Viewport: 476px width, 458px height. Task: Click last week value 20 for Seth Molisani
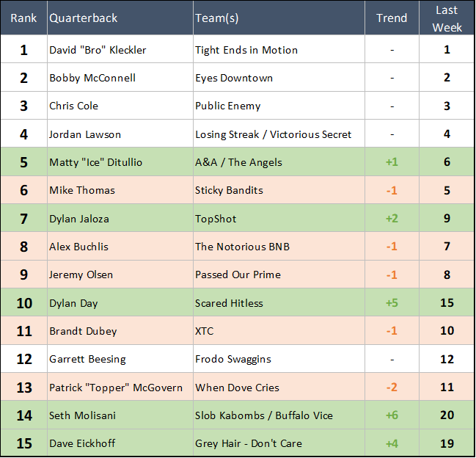(x=447, y=415)
